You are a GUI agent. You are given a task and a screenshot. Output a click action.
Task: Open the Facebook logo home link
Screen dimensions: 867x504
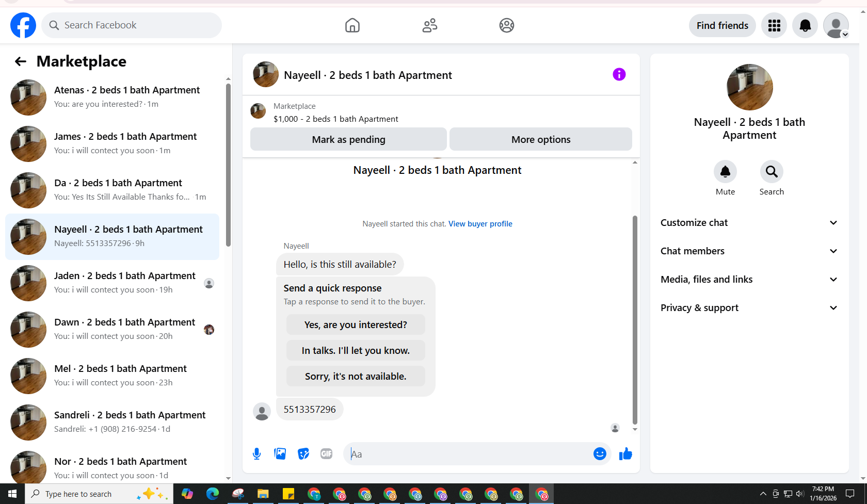[23, 25]
